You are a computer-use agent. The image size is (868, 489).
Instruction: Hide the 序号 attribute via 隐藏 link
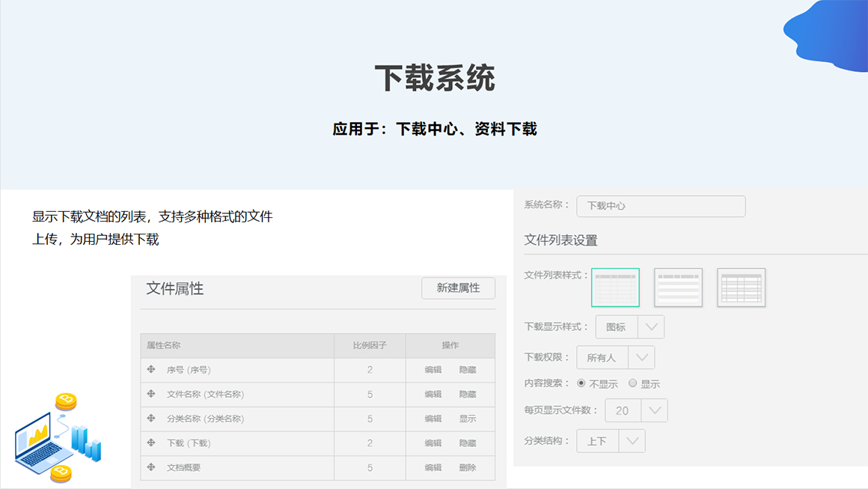click(x=468, y=369)
